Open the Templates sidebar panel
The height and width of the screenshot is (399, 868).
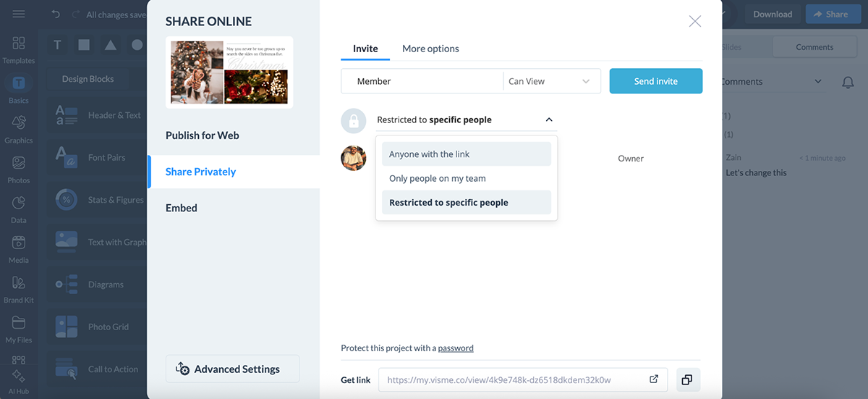click(19, 49)
